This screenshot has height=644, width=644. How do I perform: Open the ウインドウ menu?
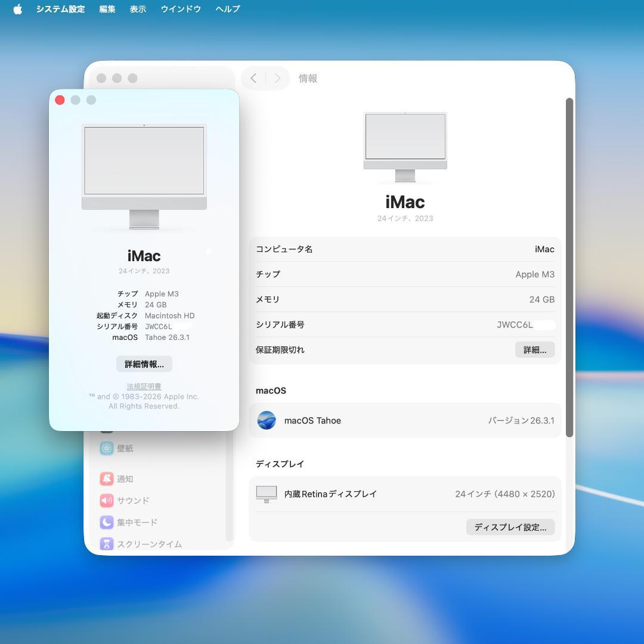[x=181, y=9]
